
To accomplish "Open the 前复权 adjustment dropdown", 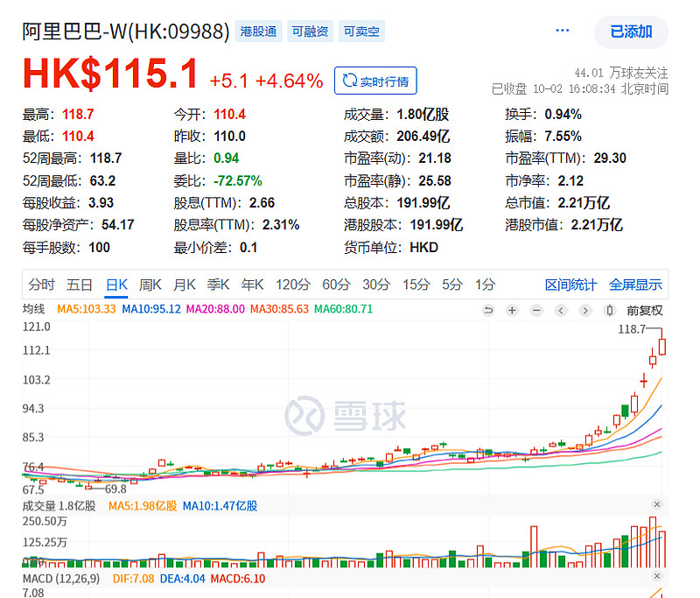I will point(645,310).
